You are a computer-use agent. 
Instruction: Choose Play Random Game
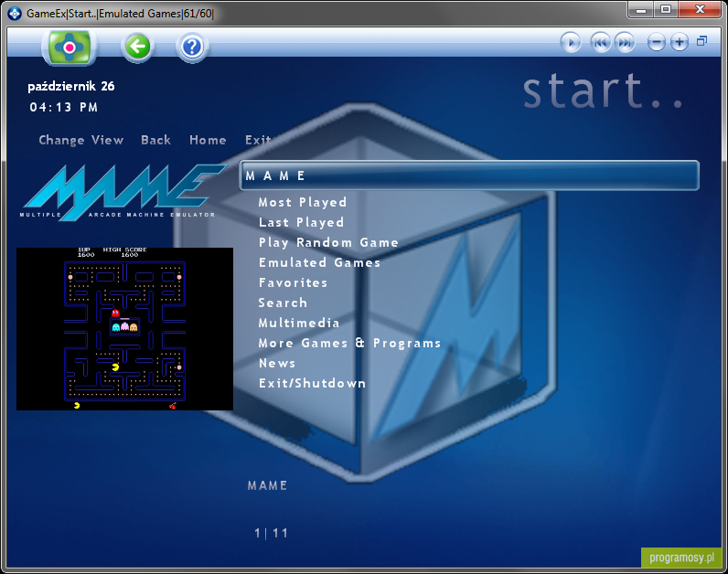point(328,243)
